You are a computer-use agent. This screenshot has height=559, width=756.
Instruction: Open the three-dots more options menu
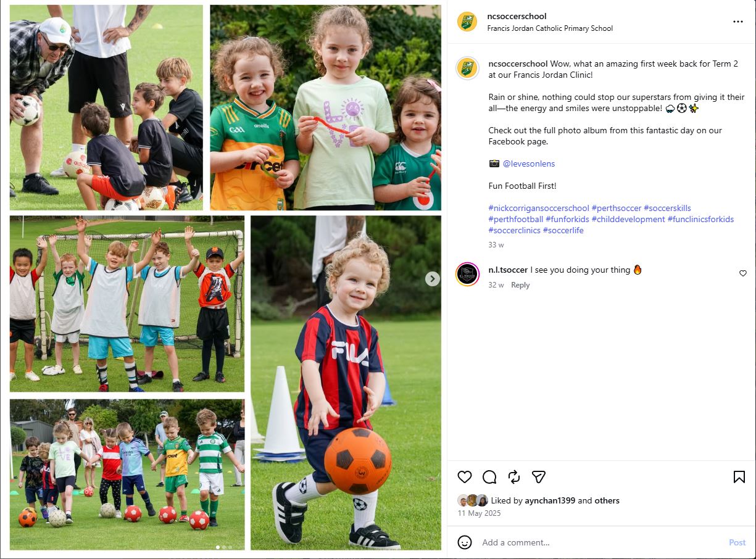tap(738, 22)
